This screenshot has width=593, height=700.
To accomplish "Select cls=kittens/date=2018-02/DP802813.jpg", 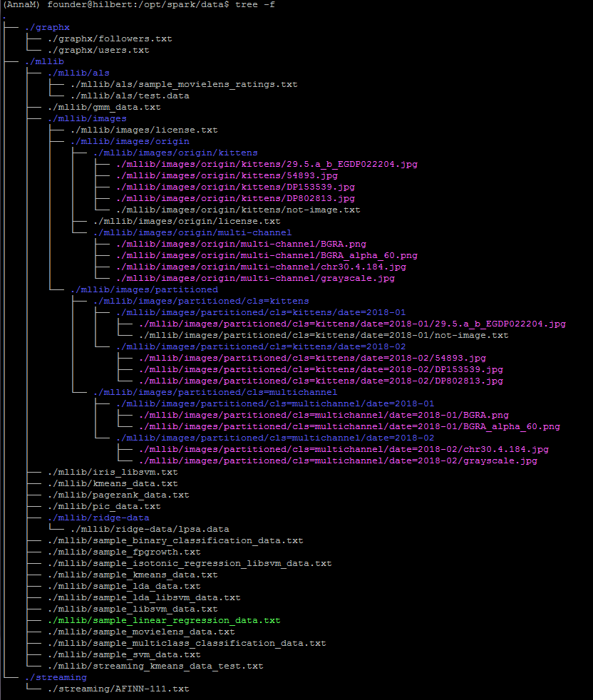I will pos(321,381).
